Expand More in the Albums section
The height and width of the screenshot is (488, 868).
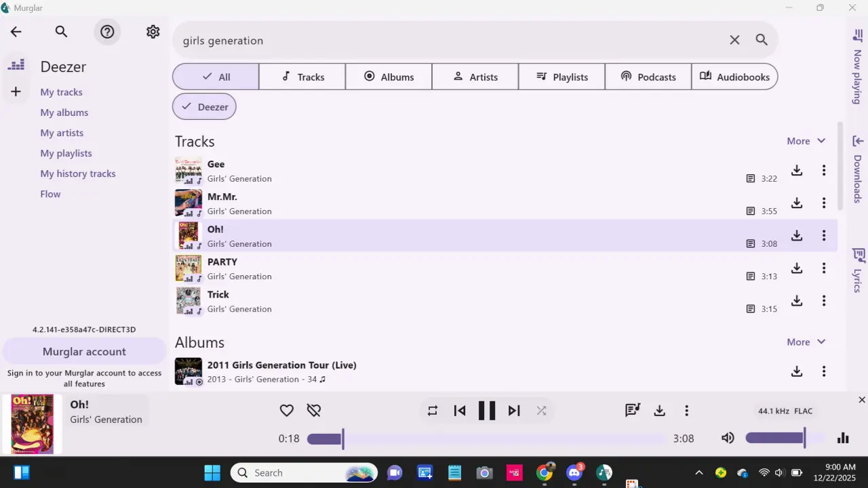click(806, 342)
